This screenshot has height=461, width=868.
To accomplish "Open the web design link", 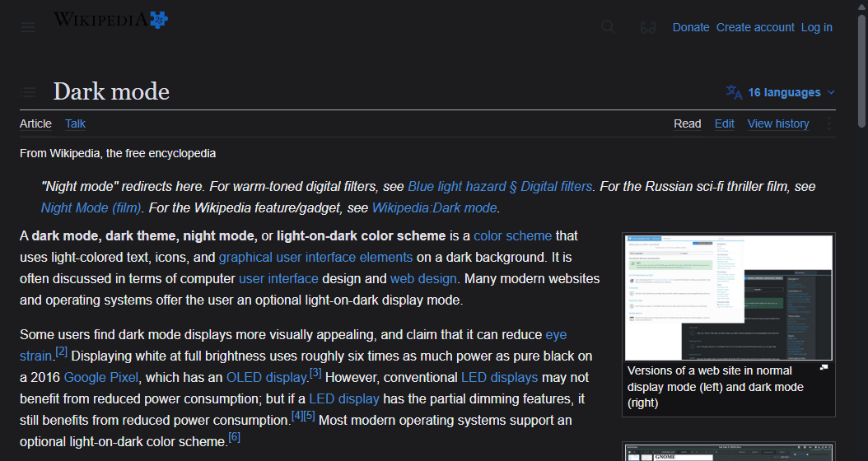I will click(x=423, y=278).
